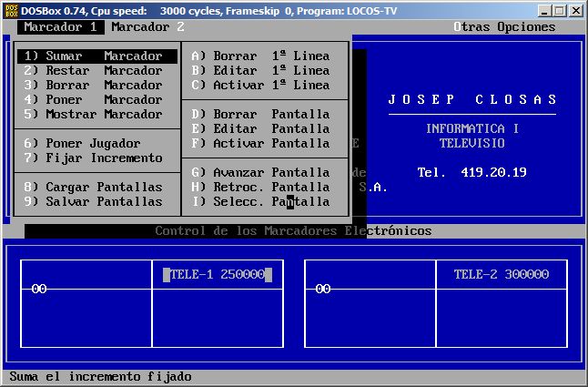Select Borrar Marcador option
This screenshot has height=387, width=588.
[93, 86]
